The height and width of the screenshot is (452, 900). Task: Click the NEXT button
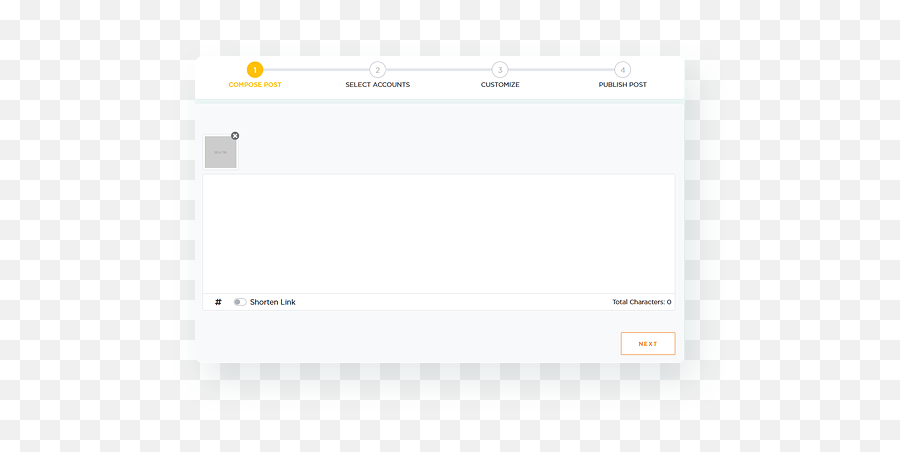tap(647, 343)
